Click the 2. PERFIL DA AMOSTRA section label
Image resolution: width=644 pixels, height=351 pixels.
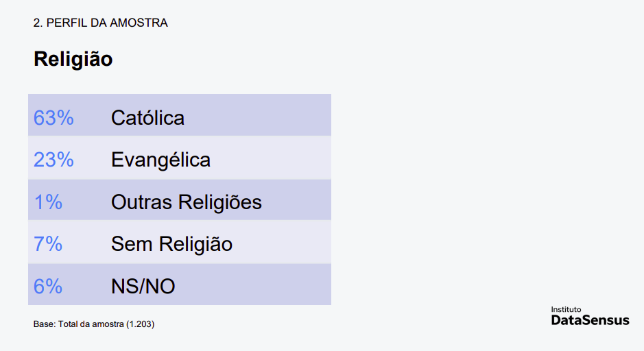click(101, 23)
